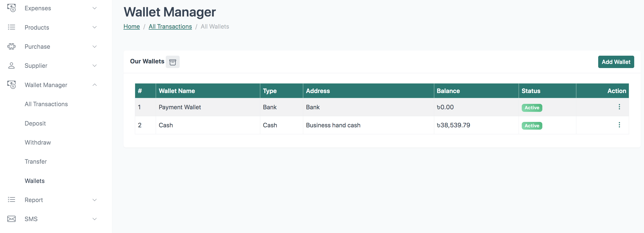Click the Purchase puzzle icon in the sidebar
644x233 pixels.
pyautogui.click(x=11, y=46)
